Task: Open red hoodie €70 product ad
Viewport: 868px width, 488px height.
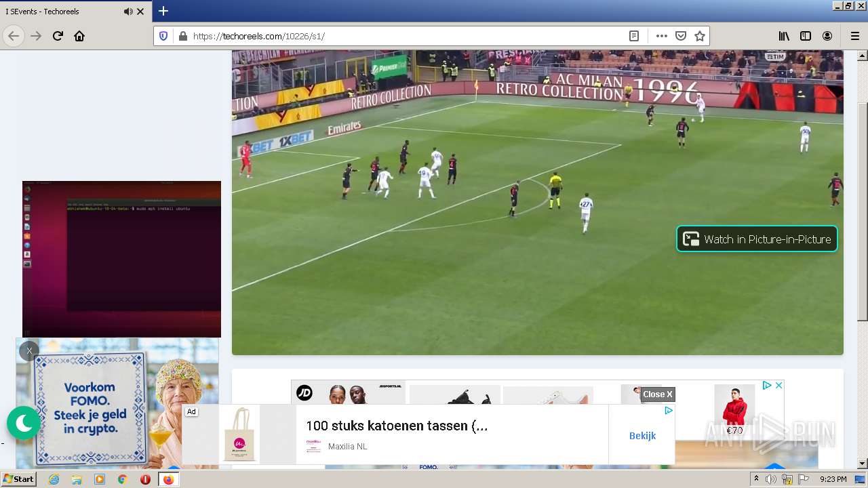Action: point(734,410)
